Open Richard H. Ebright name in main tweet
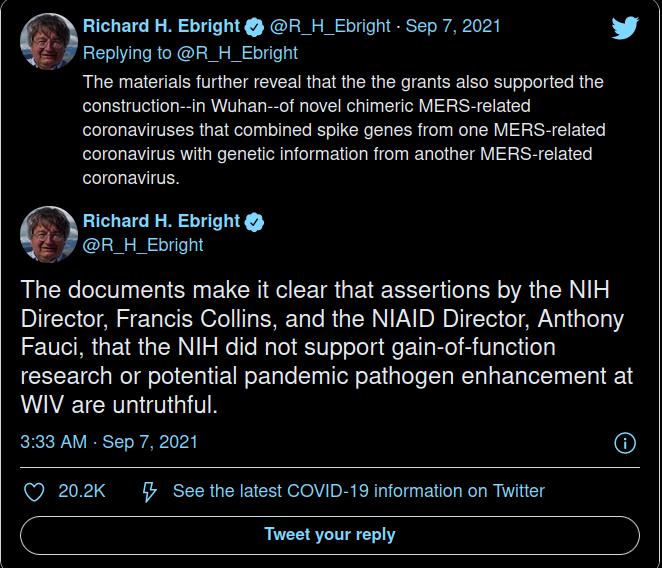Viewport: 662px width, 568px height. [x=161, y=221]
